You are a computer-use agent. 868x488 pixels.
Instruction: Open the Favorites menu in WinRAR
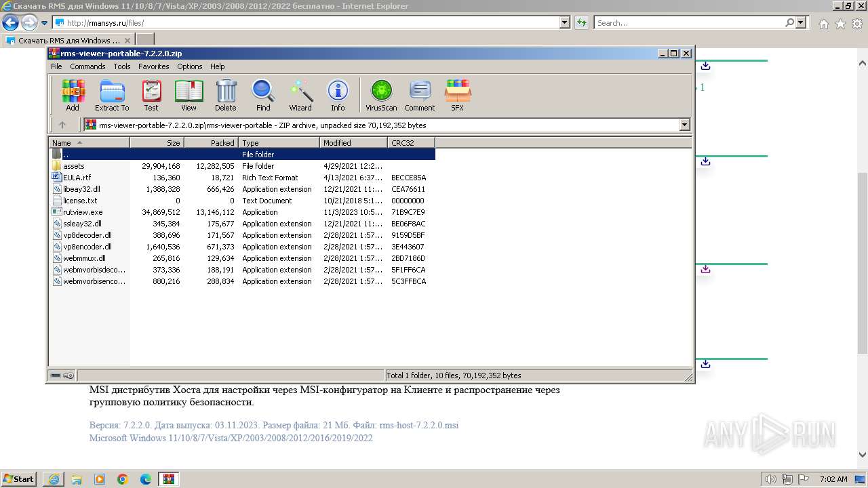(x=154, y=66)
